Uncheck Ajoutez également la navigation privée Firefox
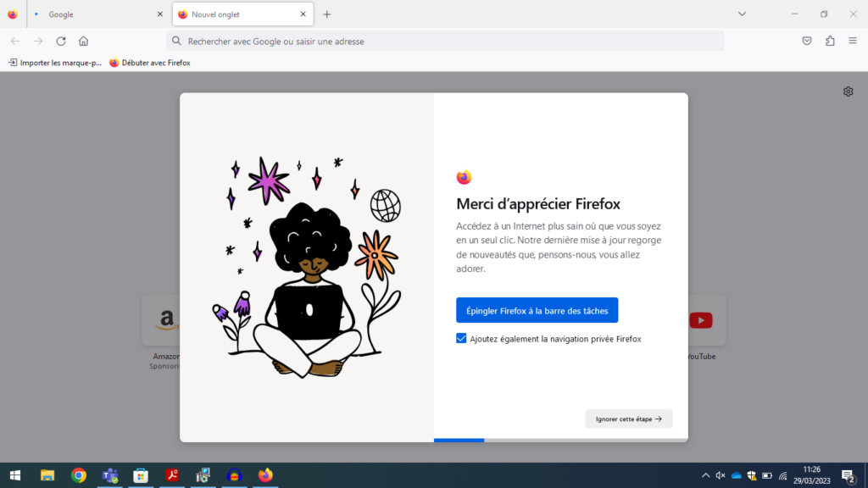This screenshot has width=868, height=488. pyautogui.click(x=461, y=339)
